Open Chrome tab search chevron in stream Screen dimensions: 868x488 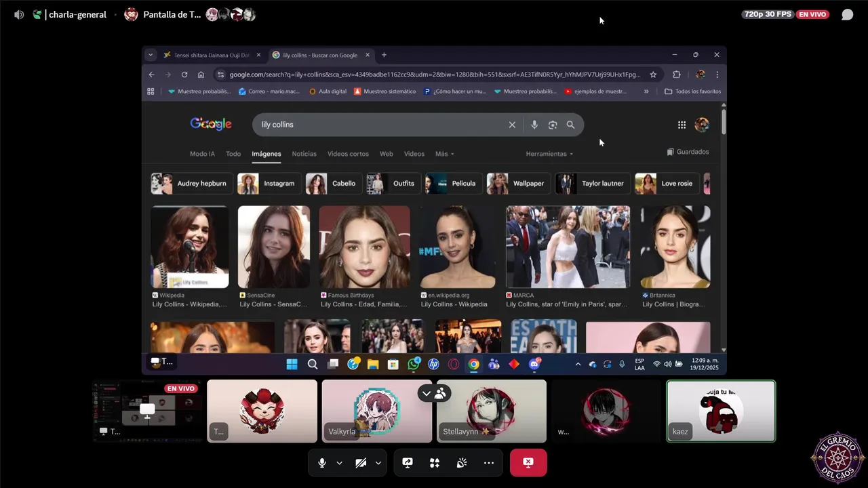coord(151,55)
